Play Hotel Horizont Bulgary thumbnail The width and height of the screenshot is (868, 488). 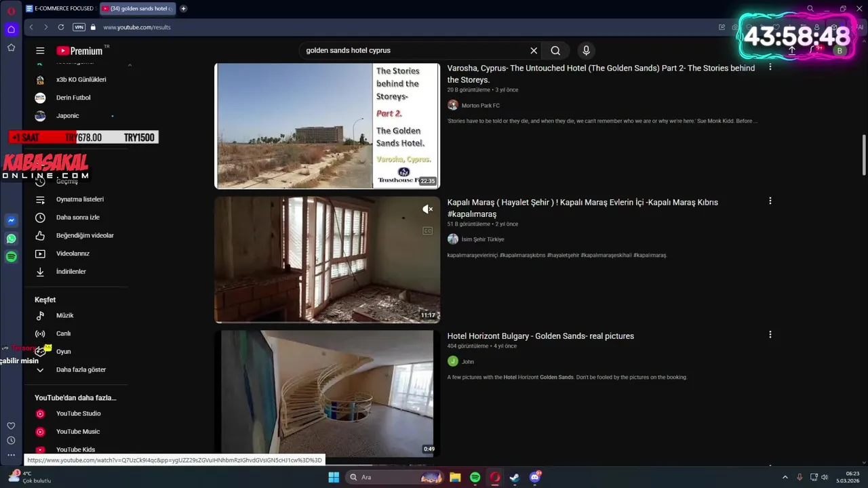(327, 393)
